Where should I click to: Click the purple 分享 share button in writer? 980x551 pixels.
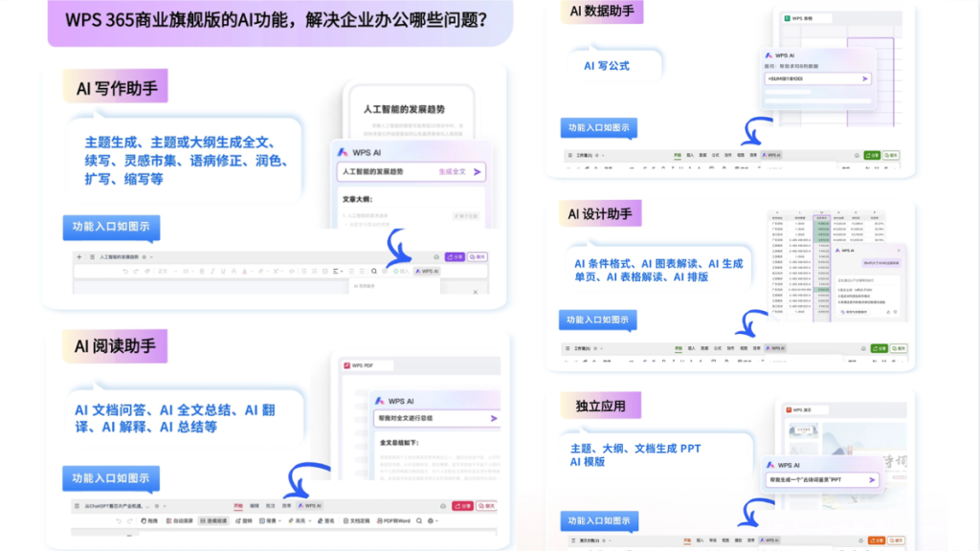pos(455,256)
